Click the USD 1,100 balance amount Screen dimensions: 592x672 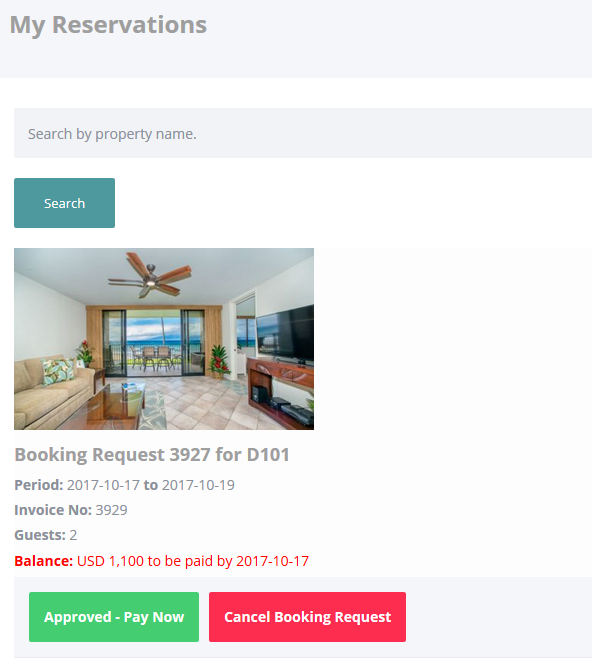point(110,561)
